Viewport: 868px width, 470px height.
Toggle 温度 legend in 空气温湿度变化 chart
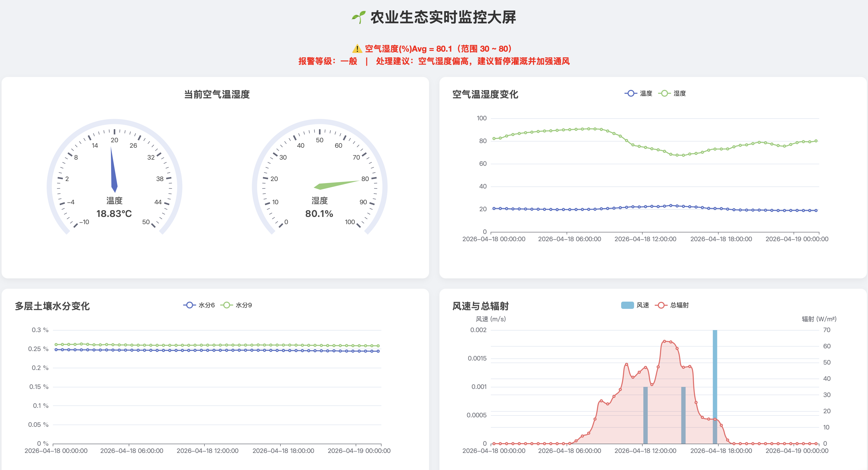tap(638, 93)
